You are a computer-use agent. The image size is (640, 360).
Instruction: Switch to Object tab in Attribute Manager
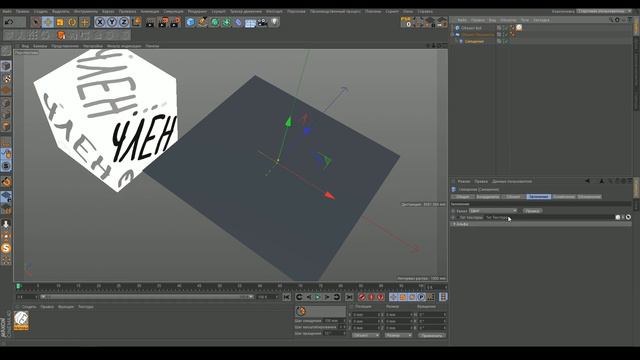click(x=513, y=197)
